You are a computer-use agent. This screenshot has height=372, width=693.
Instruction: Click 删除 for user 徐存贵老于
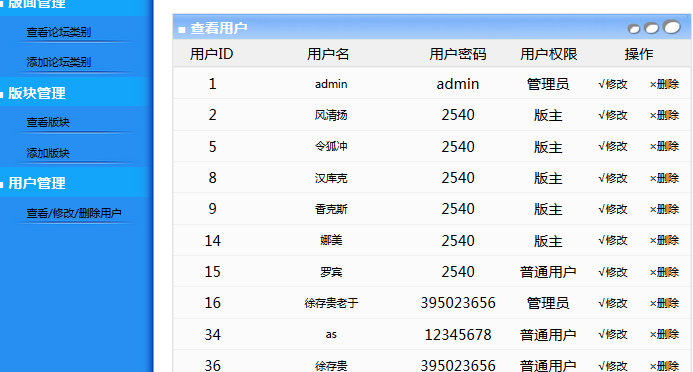point(664,303)
